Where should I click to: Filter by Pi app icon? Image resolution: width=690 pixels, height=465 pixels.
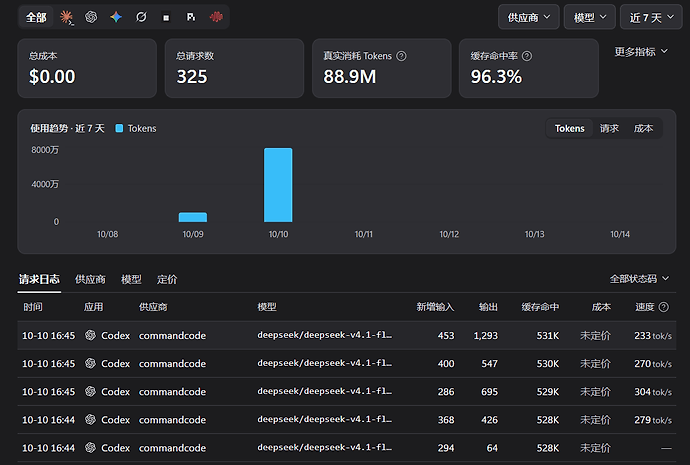coord(191,17)
